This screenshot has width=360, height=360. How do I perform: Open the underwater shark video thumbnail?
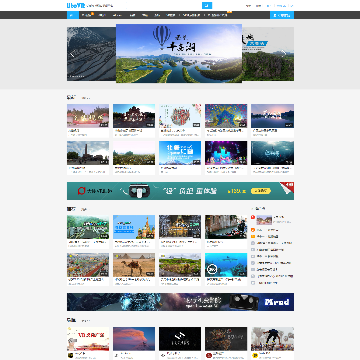point(226,265)
